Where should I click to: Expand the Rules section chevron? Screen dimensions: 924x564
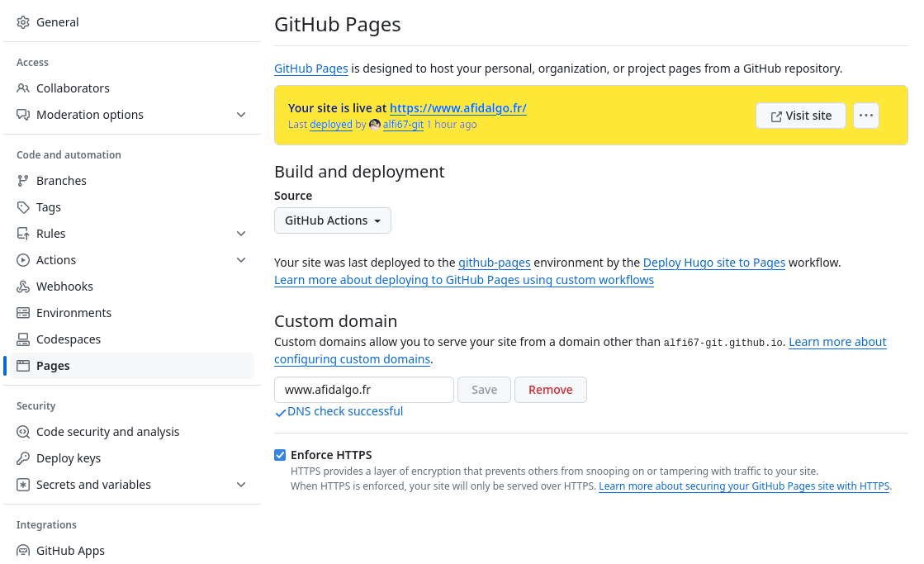click(x=241, y=234)
